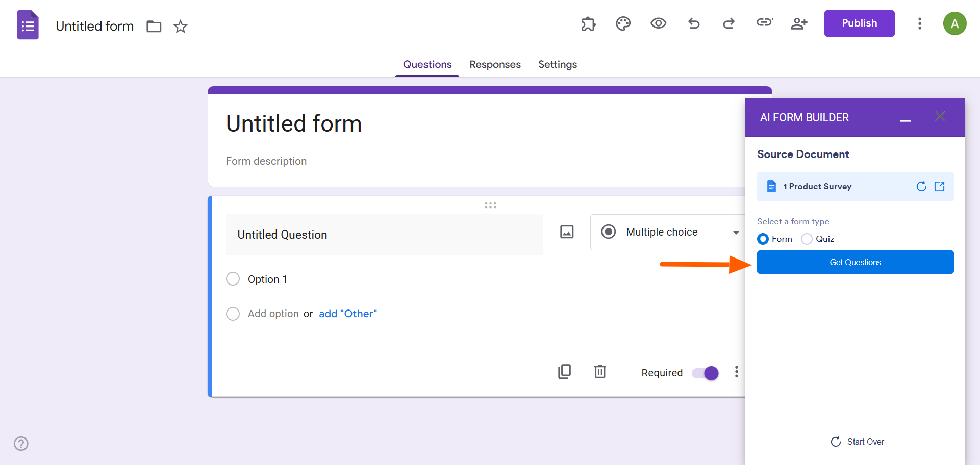The height and width of the screenshot is (465, 980).
Task: Copy responder link icon
Action: pos(764,22)
